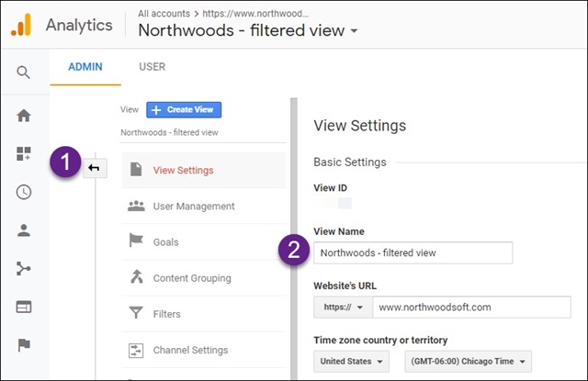Open the United States country dropdown
588x381 pixels.
pyautogui.click(x=351, y=362)
